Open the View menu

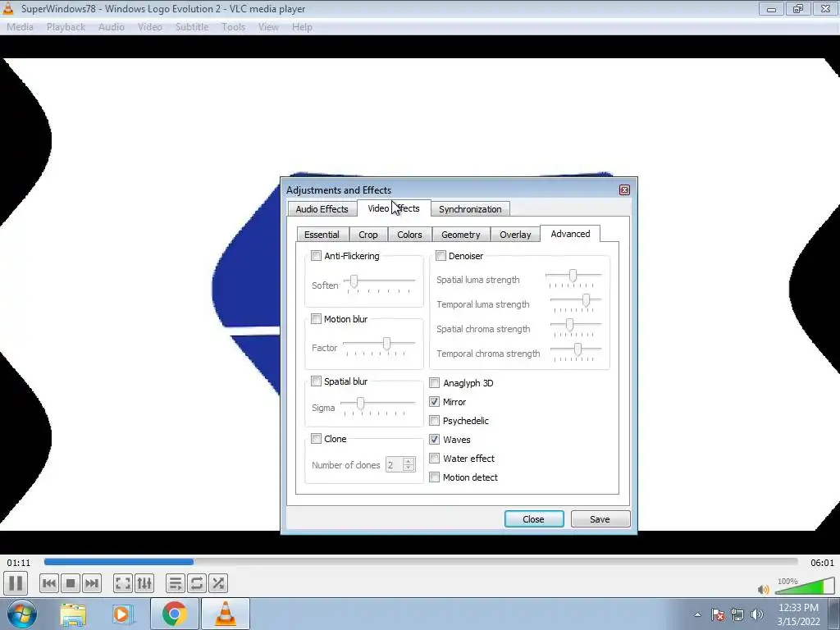point(268,27)
